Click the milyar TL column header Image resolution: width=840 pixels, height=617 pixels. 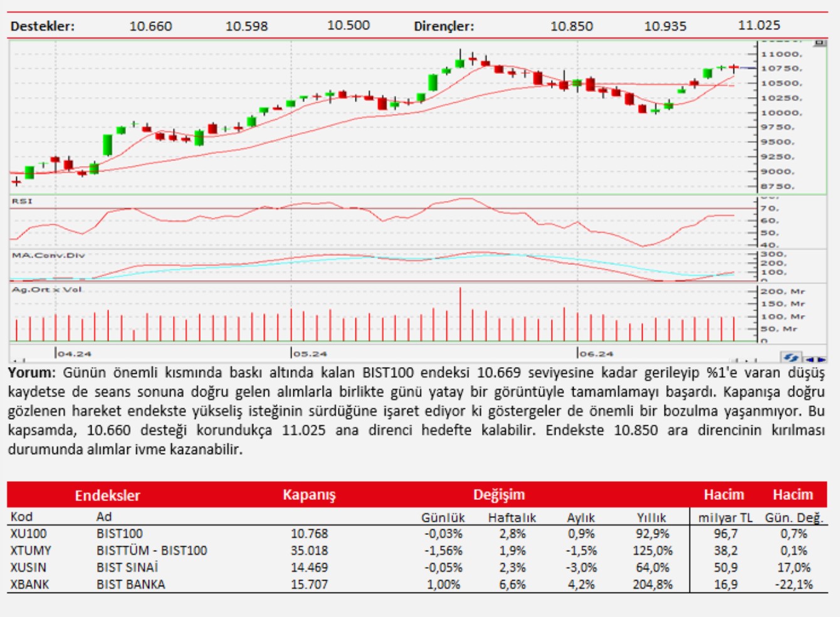725,517
